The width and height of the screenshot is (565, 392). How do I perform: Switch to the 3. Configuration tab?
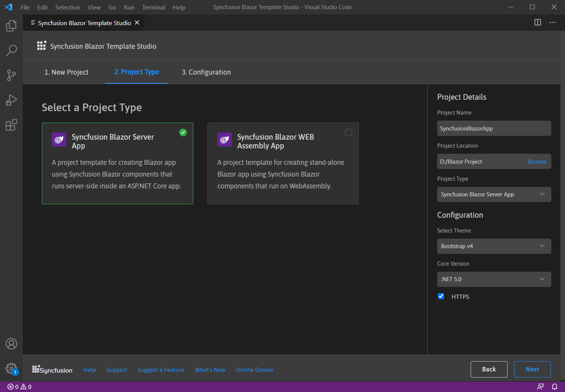click(206, 72)
